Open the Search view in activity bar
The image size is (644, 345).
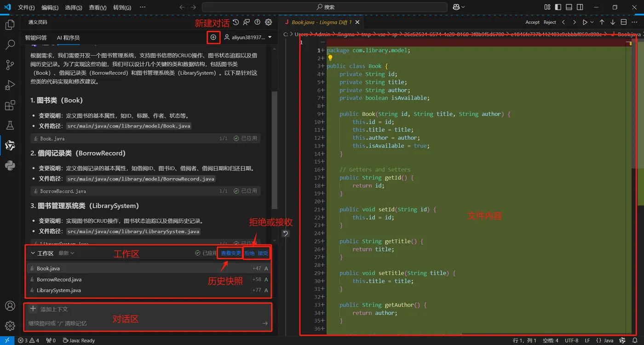(10, 45)
